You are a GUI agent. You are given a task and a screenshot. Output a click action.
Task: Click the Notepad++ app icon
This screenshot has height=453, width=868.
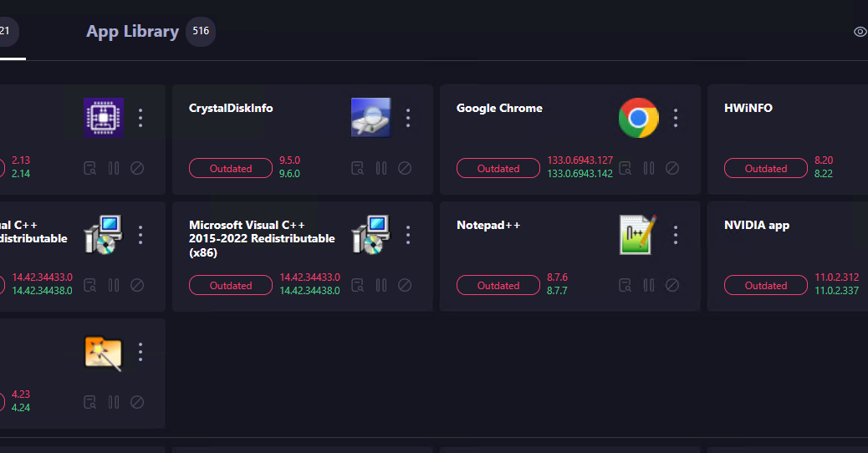click(x=638, y=235)
